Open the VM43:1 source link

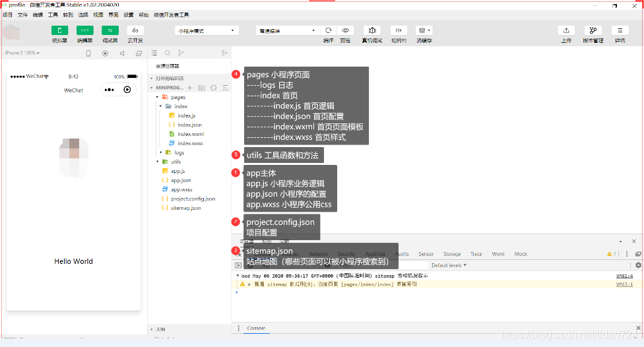tap(624, 284)
